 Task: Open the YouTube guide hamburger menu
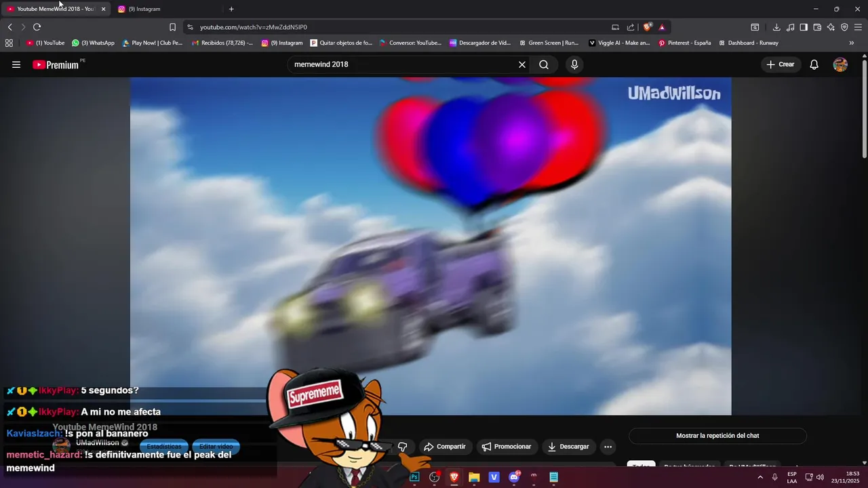click(x=16, y=64)
